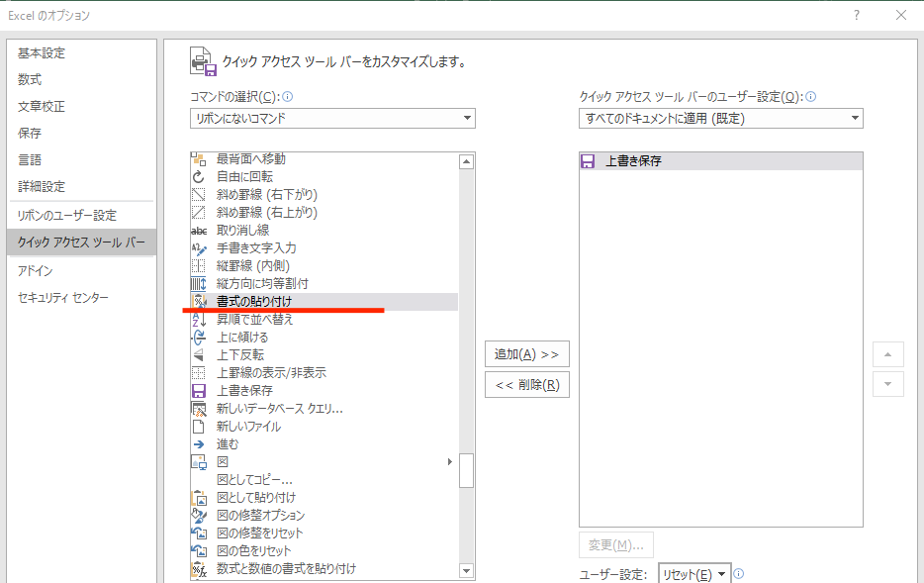The image size is (924, 583).
Task: Open the リボンにないコマンド dropdown
Action: click(x=332, y=119)
